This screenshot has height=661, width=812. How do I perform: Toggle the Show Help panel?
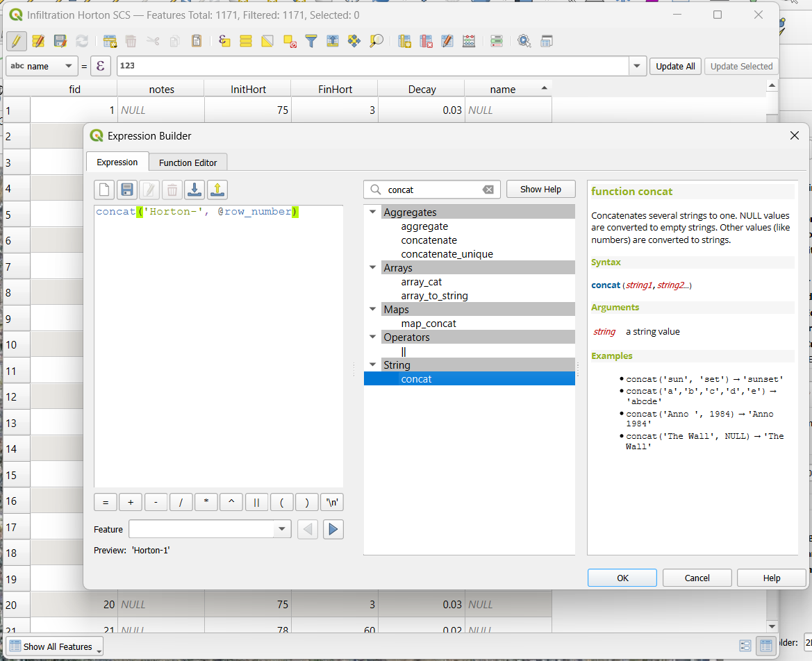click(540, 190)
